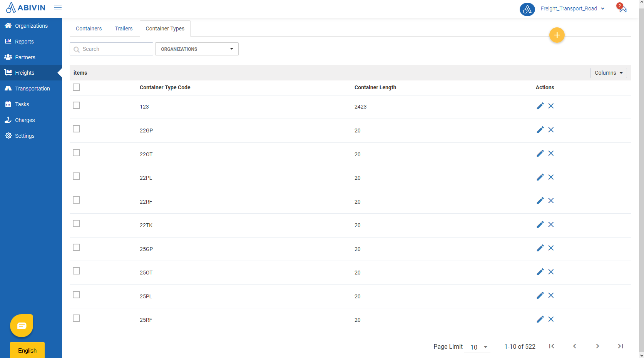Edit the 22RF container type

[x=540, y=201]
